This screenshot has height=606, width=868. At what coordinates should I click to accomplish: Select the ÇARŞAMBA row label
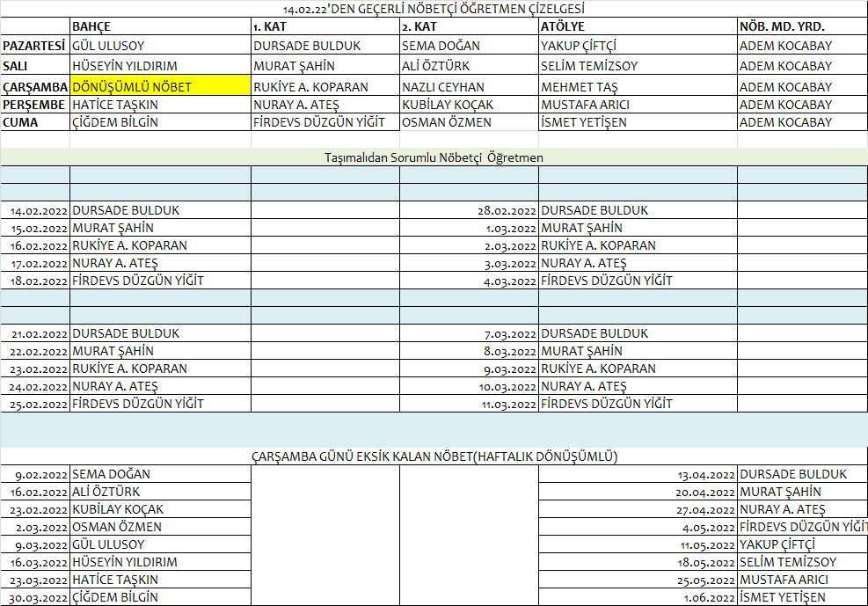click(x=34, y=87)
